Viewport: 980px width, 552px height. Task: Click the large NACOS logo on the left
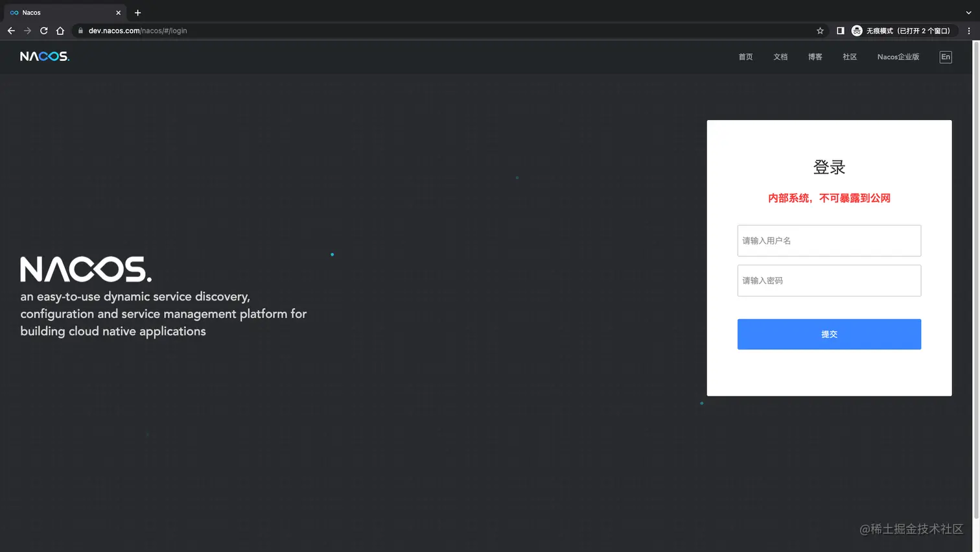pos(86,269)
